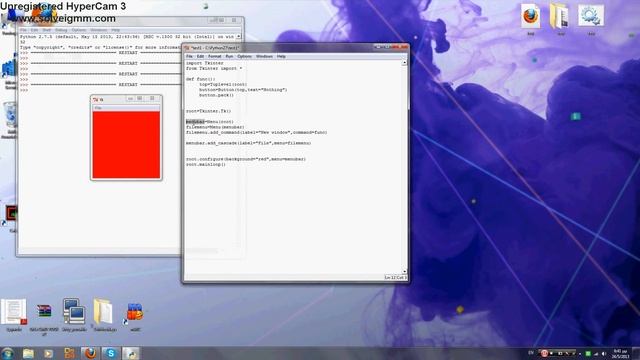Open the PDF document icon on the desktop

click(14, 312)
